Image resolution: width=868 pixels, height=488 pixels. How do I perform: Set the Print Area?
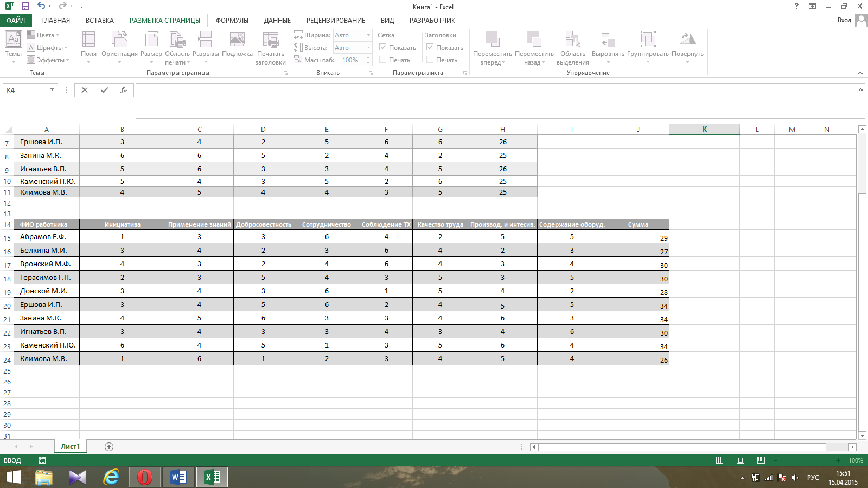click(x=177, y=47)
